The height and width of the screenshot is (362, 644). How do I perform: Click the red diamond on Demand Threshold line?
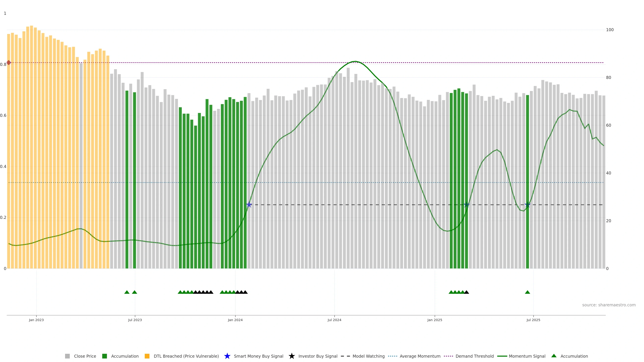pos(9,63)
